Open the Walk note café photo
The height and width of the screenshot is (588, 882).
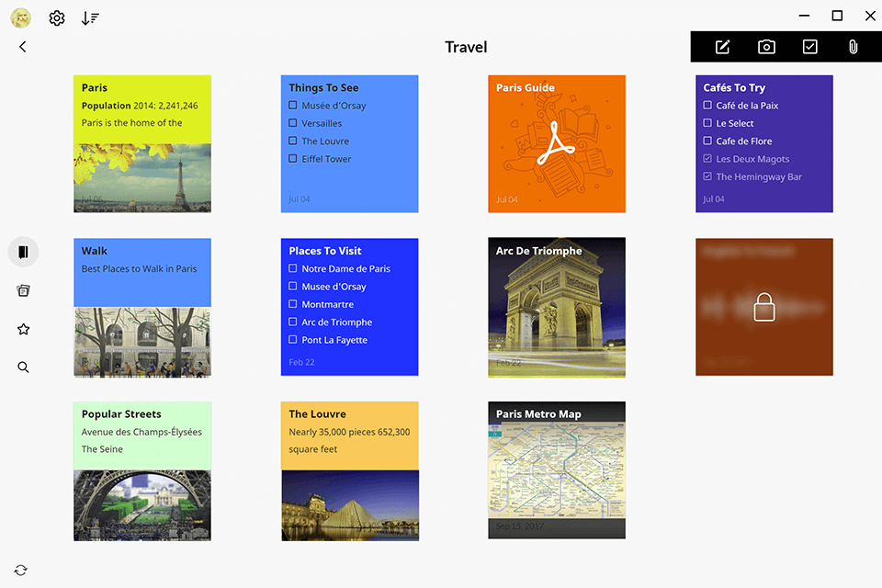[x=142, y=342]
